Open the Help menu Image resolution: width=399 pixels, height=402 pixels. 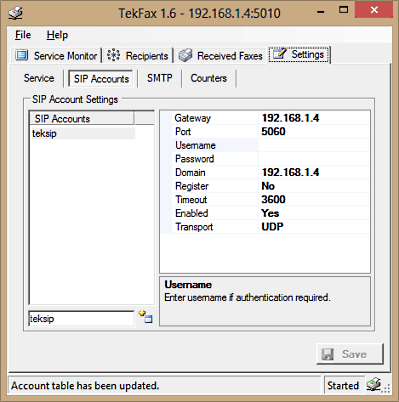[x=57, y=35]
